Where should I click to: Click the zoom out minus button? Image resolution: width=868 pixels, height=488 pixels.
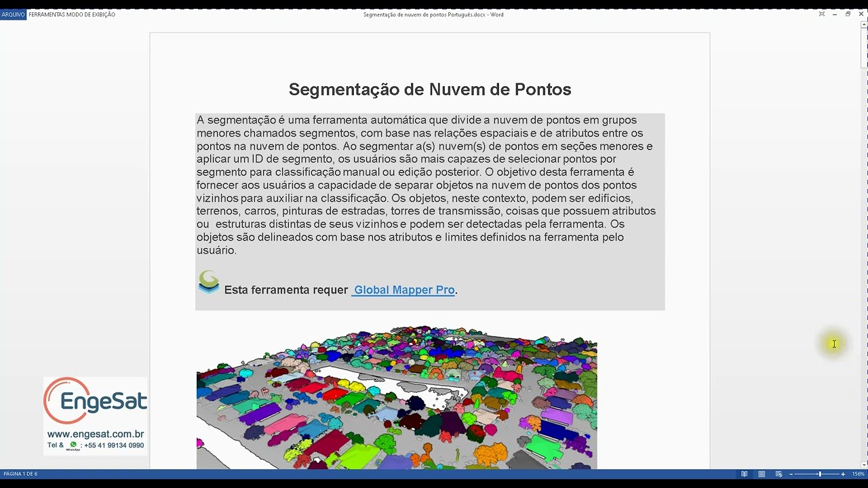pos(791,474)
